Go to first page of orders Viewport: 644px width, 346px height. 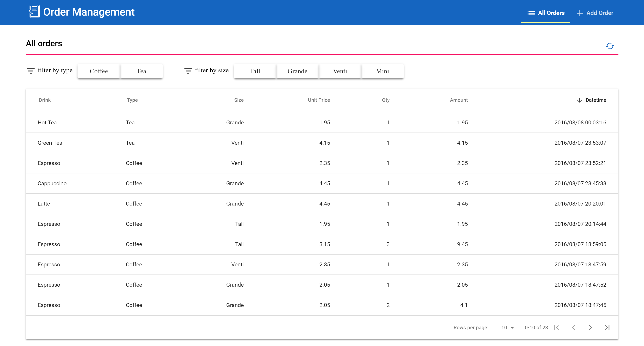[556, 328]
